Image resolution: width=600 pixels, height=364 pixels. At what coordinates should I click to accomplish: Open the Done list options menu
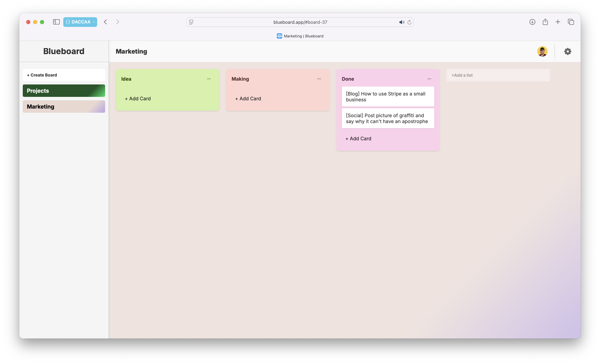point(429,79)
